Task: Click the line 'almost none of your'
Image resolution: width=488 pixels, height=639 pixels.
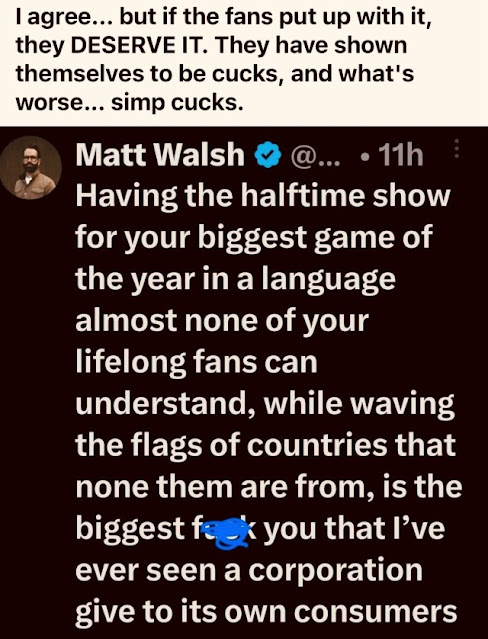Action: (x=222, y=323)
